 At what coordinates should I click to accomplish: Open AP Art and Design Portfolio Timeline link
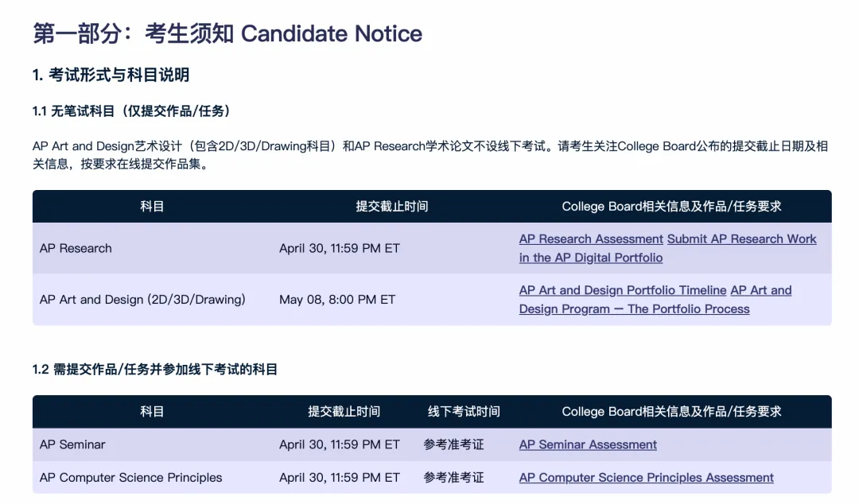[623, 291]
